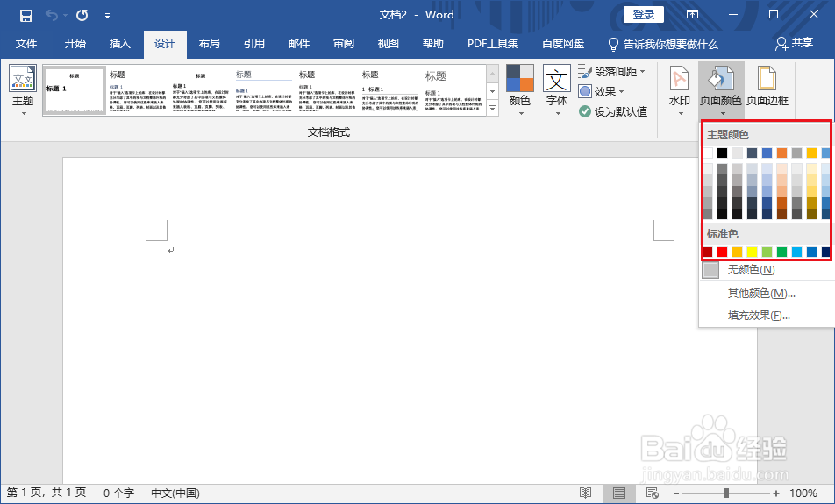835x504 pixels.
Task: Click 设为默认值 button
Action: tap(613, 111)
